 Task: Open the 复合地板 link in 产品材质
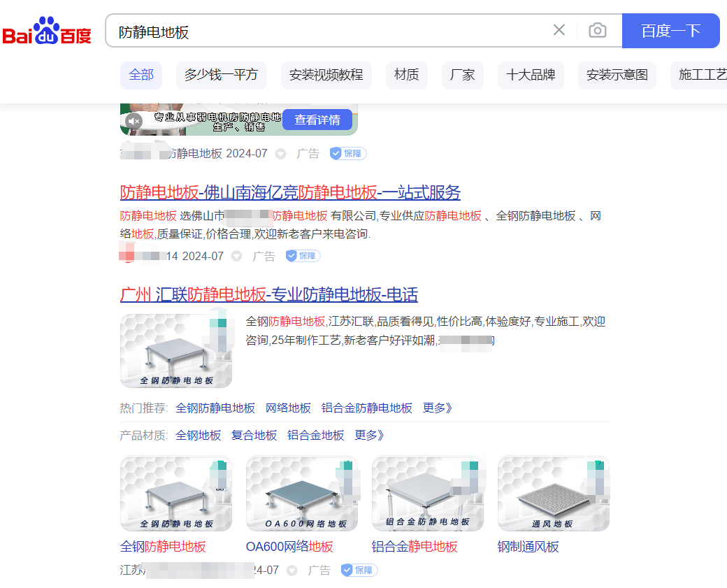coord(254,436)
